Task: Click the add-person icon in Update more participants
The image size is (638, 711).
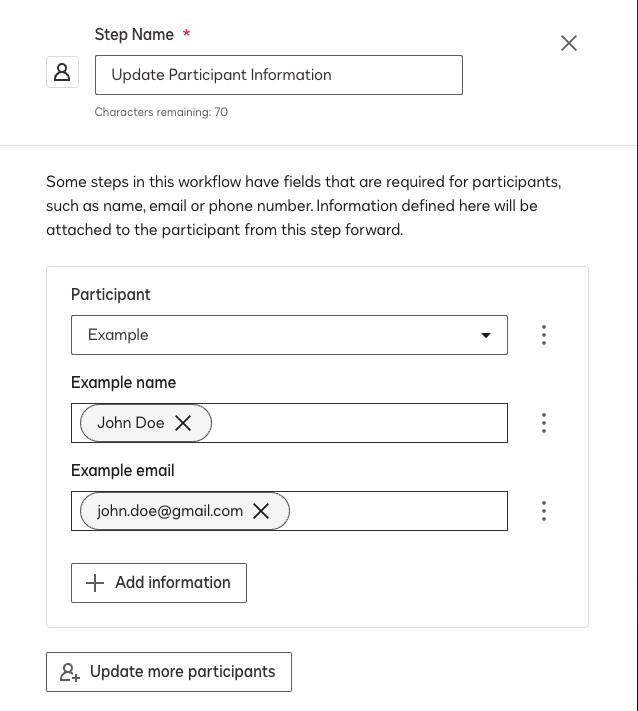Action: [x=70, y=672]
